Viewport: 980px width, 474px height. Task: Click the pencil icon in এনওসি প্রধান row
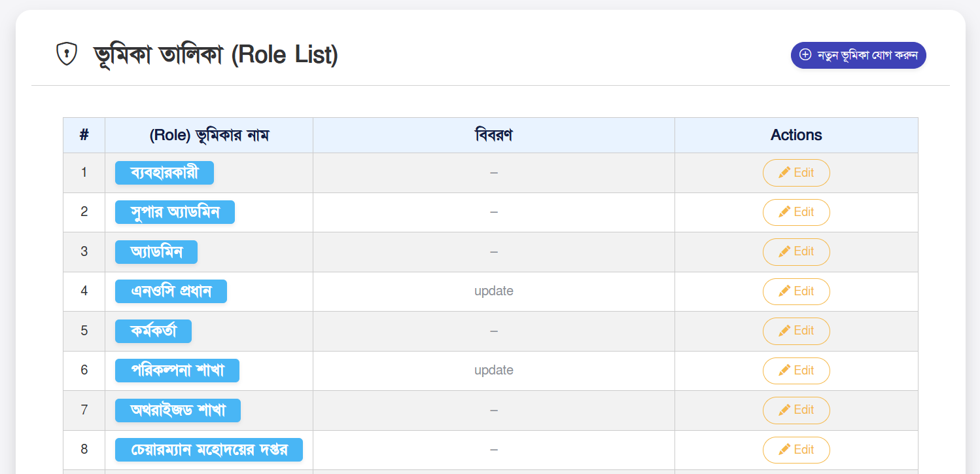point(784,291)
